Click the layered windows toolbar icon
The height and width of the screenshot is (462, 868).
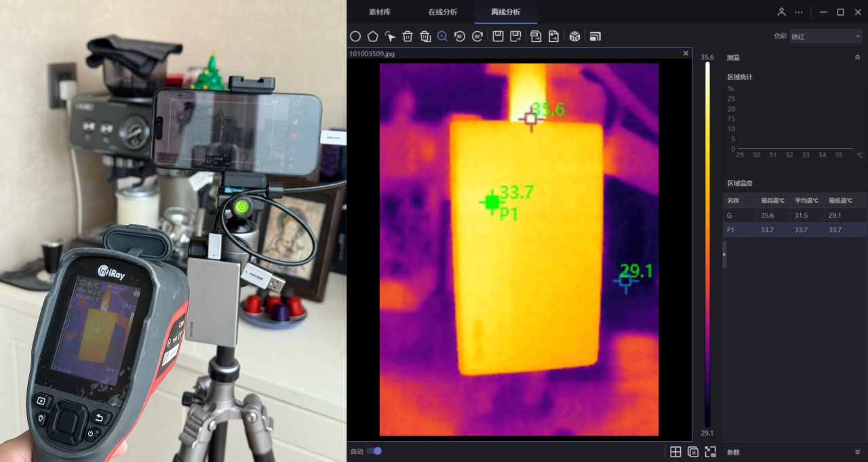(595, 37)
